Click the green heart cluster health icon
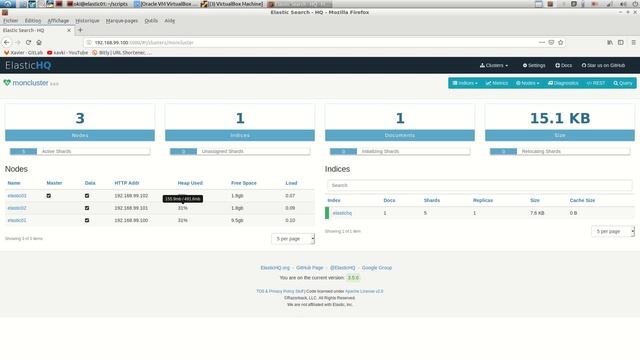The width and height of the screenshot is (640, 360). coord(7,83)
